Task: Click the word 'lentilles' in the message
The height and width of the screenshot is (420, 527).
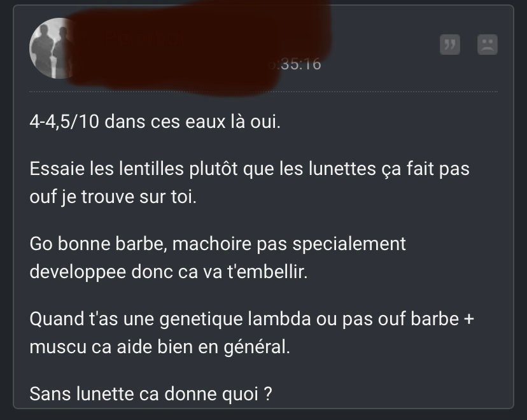Action: tap(151, 169)
